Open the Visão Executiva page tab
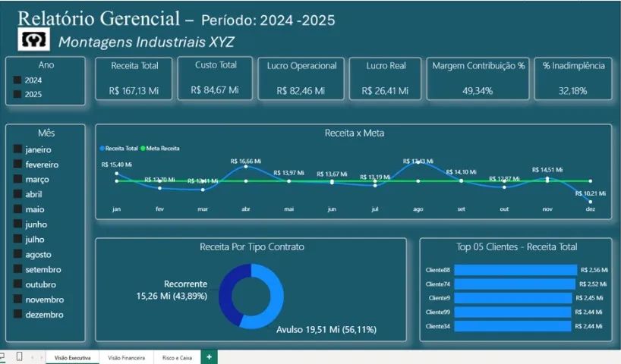The height and width of the screenshot is (364, 621). click(x=72, y=358)
